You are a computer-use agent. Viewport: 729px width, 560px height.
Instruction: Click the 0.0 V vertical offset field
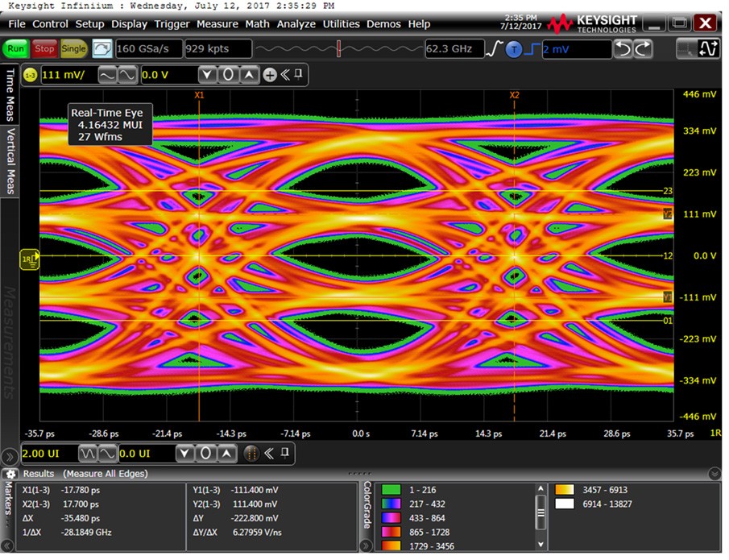[168, 75]
